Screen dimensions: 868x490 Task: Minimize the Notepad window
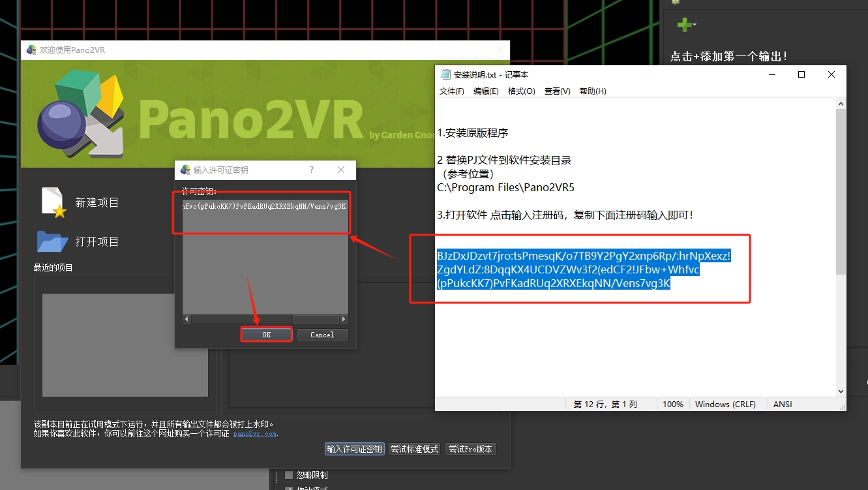click(771, 74)
